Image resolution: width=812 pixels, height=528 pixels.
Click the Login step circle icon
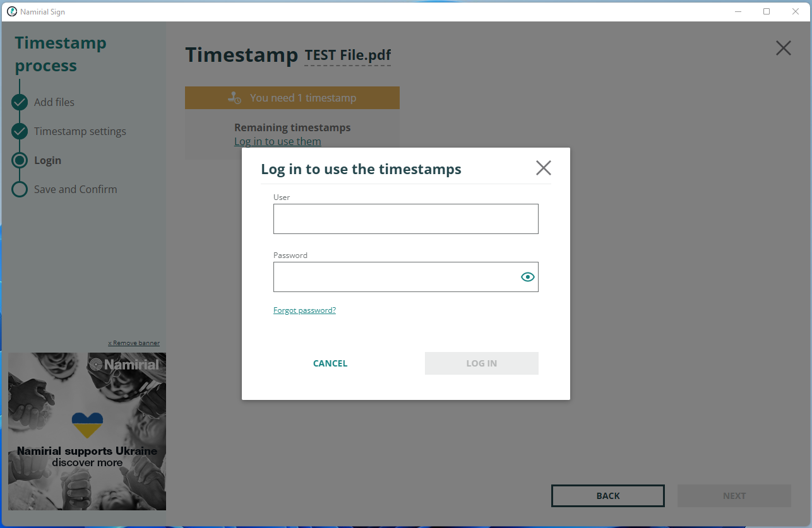pyautogui.click(x=20, y=160)
